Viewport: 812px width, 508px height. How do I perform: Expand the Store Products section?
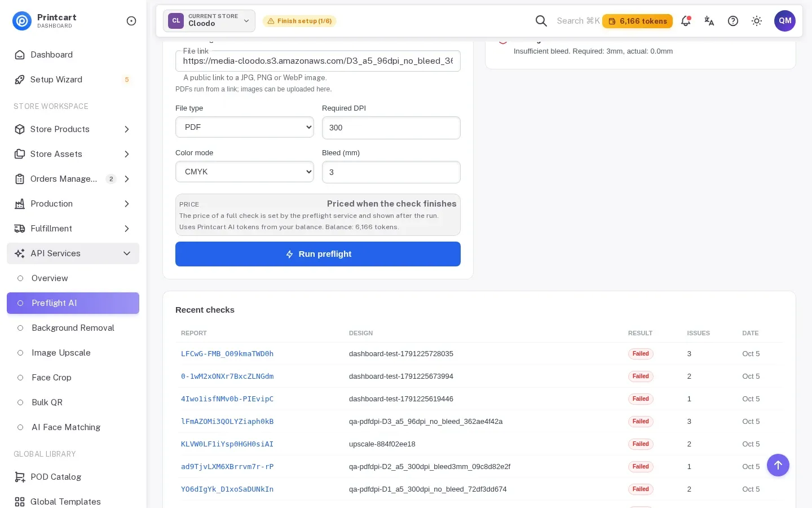click(x=73, y=129)
